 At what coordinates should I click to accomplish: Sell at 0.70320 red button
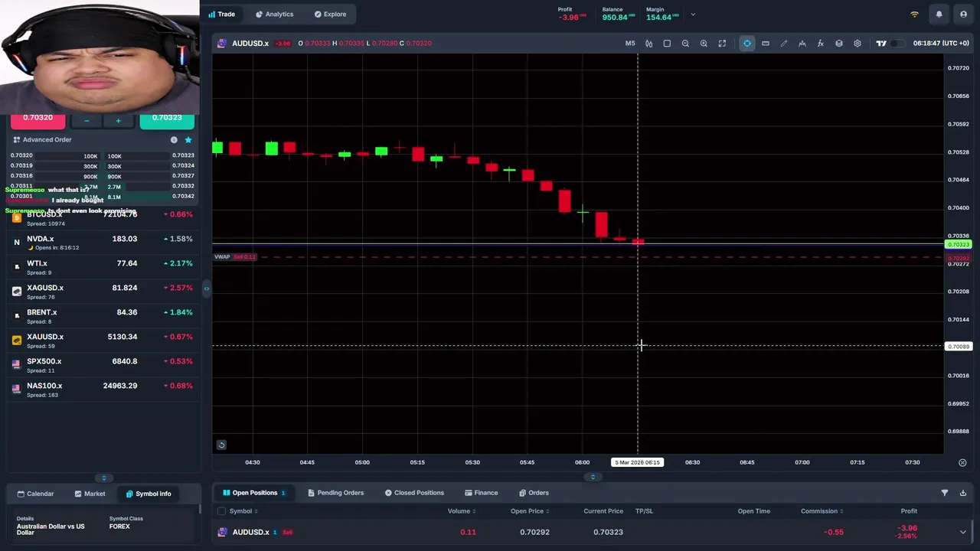pyautogui.click(x=38, y=119)
